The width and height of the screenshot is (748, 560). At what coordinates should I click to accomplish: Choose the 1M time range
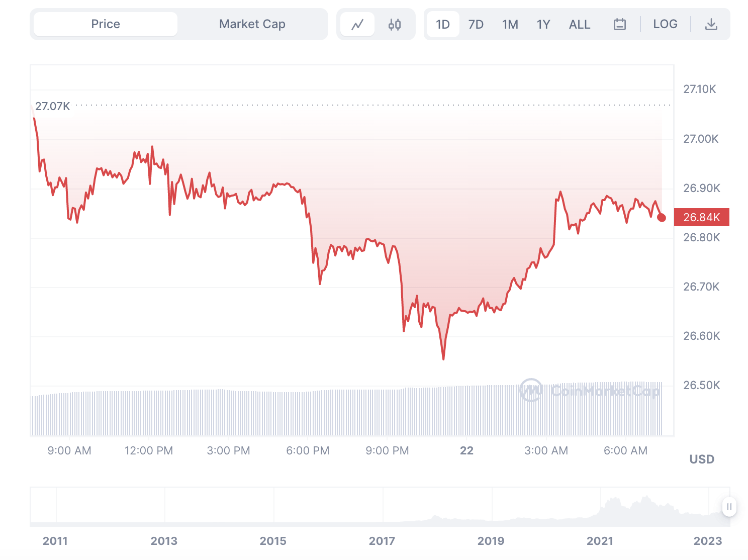(x=510, y=24)
